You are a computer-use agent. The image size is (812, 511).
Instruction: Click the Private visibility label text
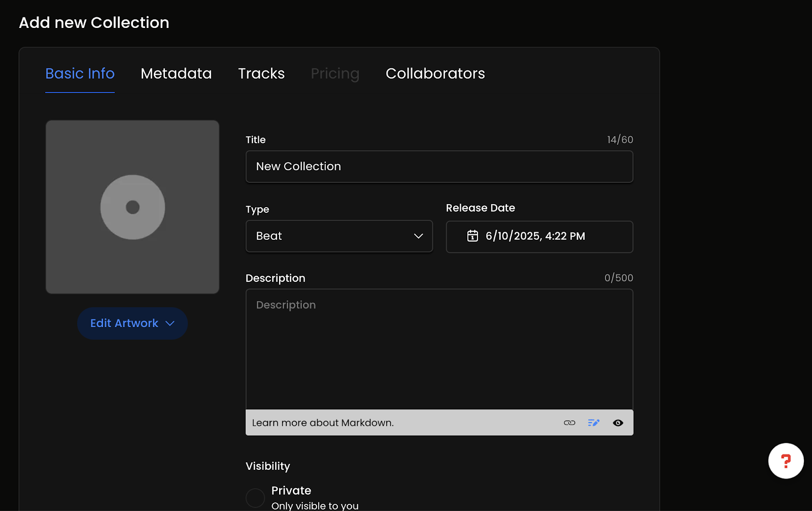pos(291,491)
